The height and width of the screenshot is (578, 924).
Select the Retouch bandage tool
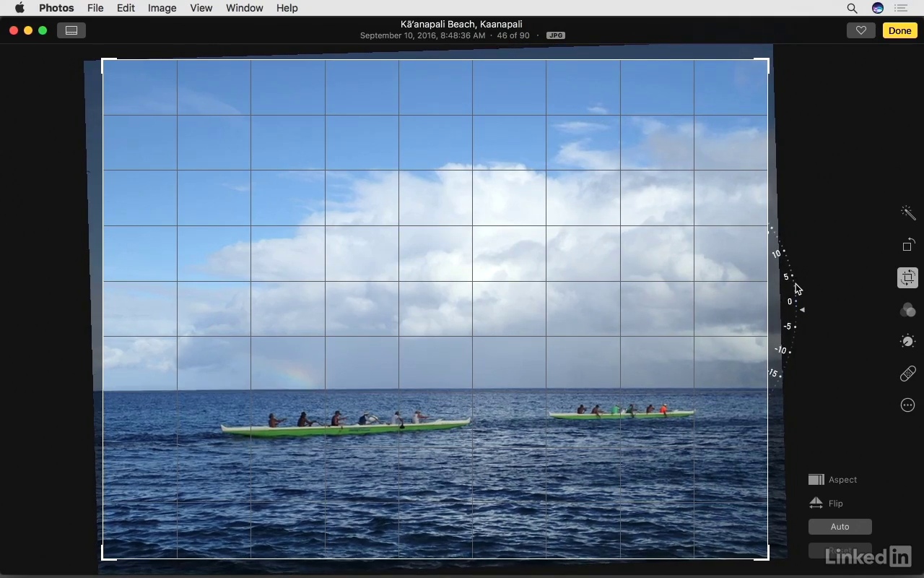pyautogui.click(x=907, y=374)
